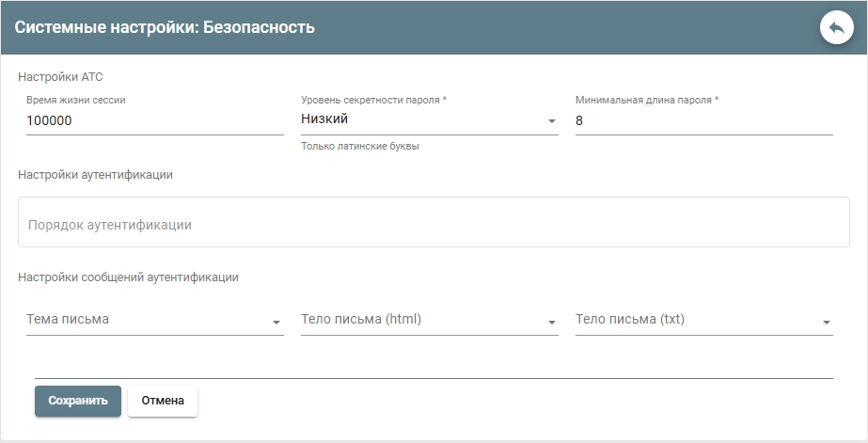868x443 pixels.
Task: Expand the password secrecy level dropdown arrow
Action: [x=551, y=122]
